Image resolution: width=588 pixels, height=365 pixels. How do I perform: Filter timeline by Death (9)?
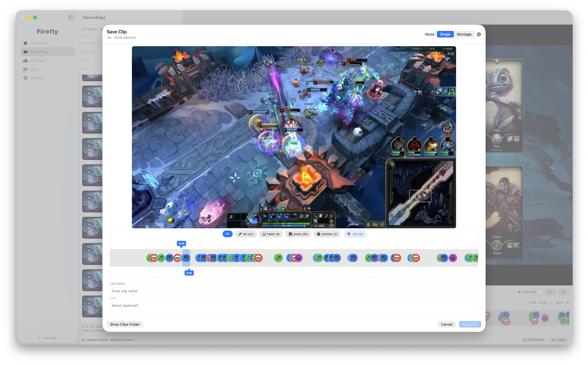(x=271, y=234)
